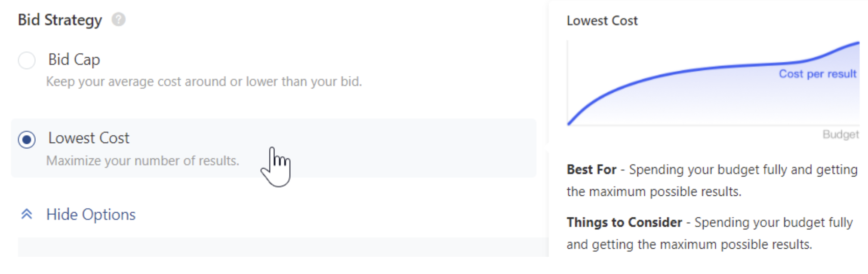Viewport: 868px width, 274px height.
Task: Click the Lowest Cost title in the info panel
Action: 602,21
